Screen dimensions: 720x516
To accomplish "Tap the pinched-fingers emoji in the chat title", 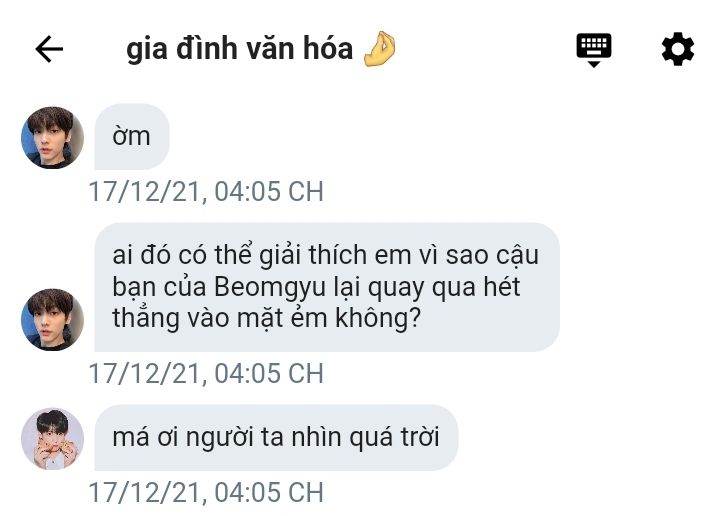I will (x=379, y=49).
